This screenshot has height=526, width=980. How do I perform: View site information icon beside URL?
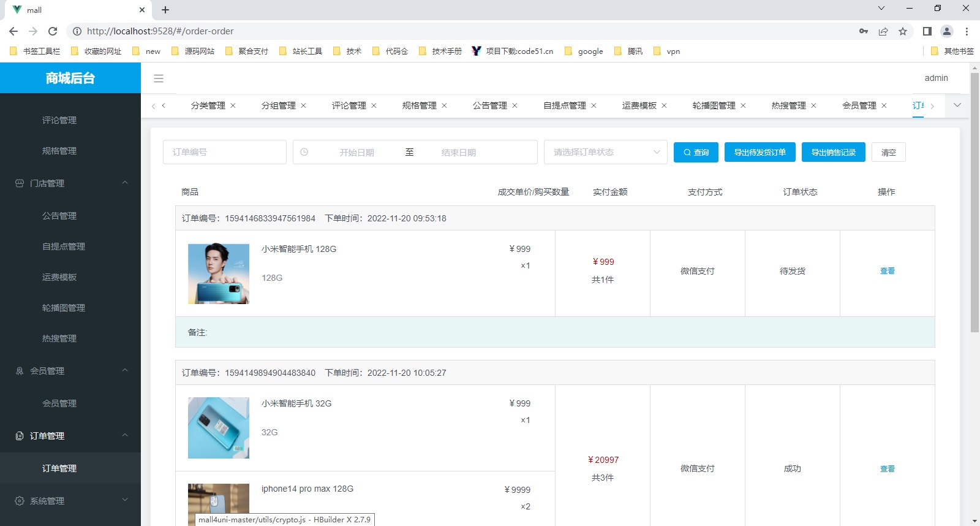[x=77, y=31]
